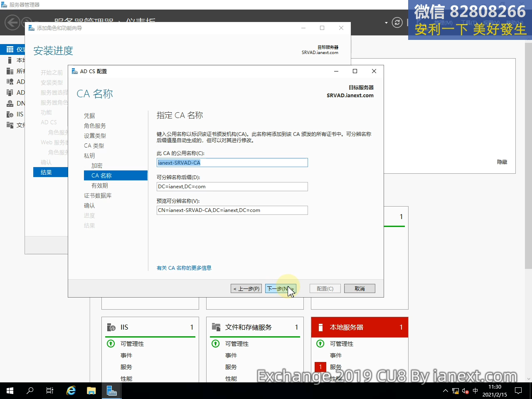532x399 pixels.
Task: Go to the 确认 step in AD CS 配置
Action: [x=89, y=205]
